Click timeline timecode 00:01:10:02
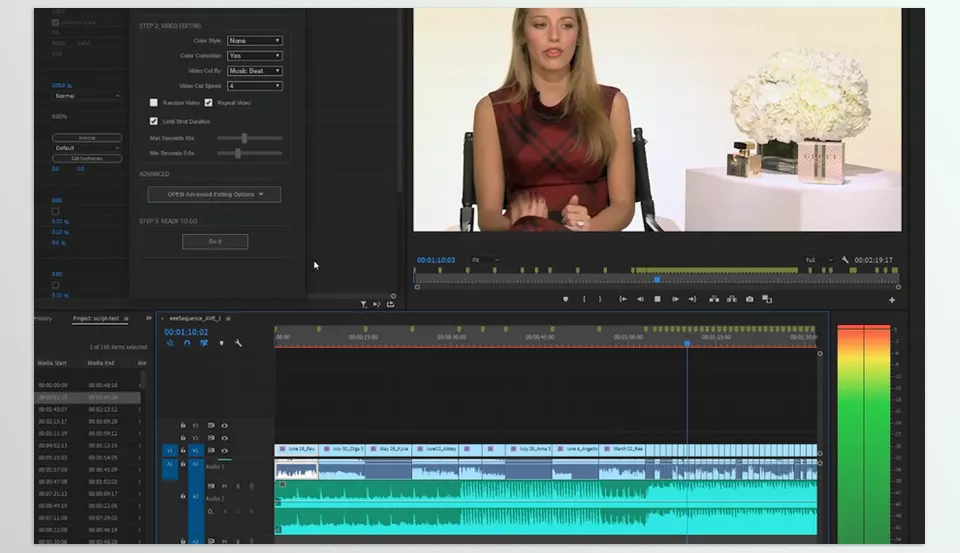Screen dimensions: 960x553 pos(186,332)
